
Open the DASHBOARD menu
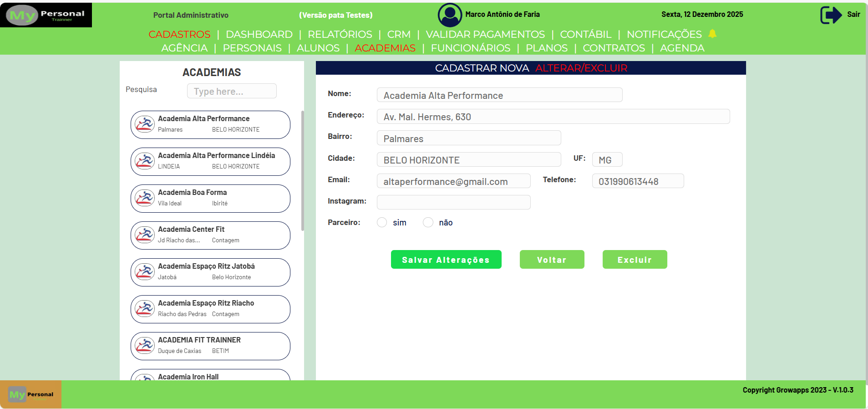pyautogui.click(x=259, y=34)
